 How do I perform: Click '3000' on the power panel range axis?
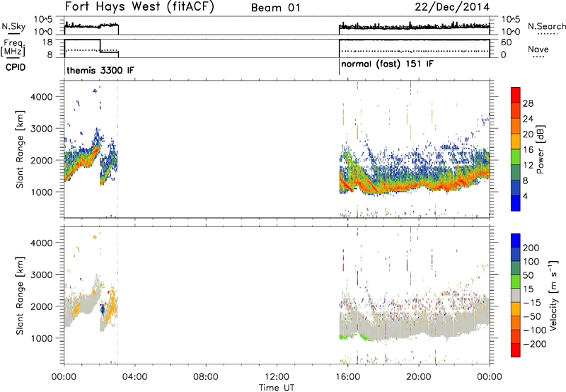click(41, 129)
